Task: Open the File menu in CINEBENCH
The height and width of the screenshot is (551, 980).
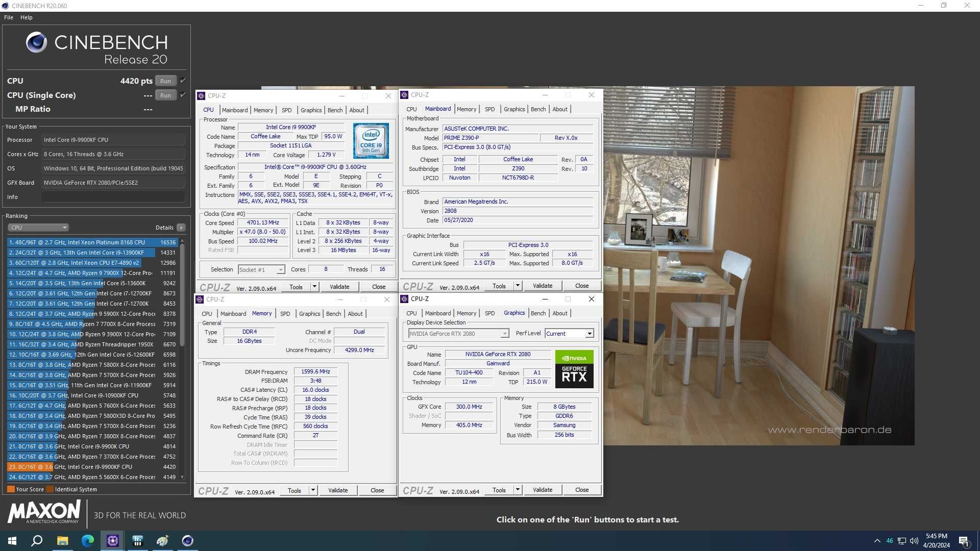Action: 9,17
